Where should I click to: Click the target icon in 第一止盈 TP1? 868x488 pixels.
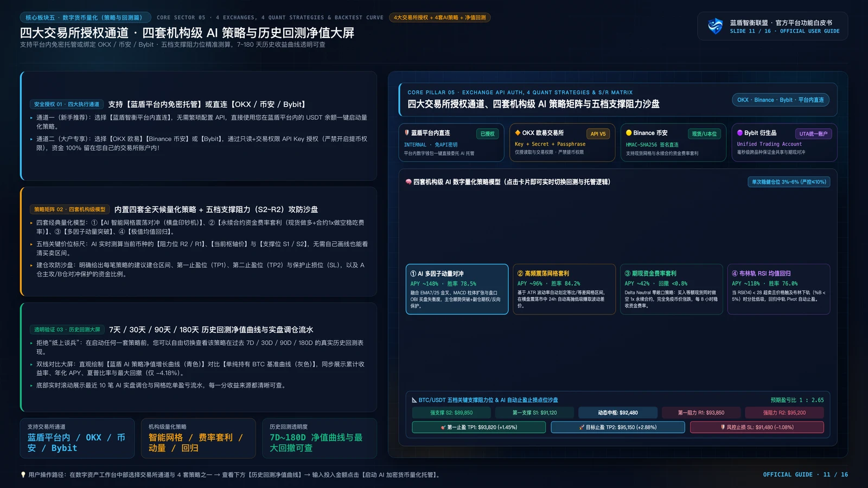pyautogui.click(x=443, y=427)
